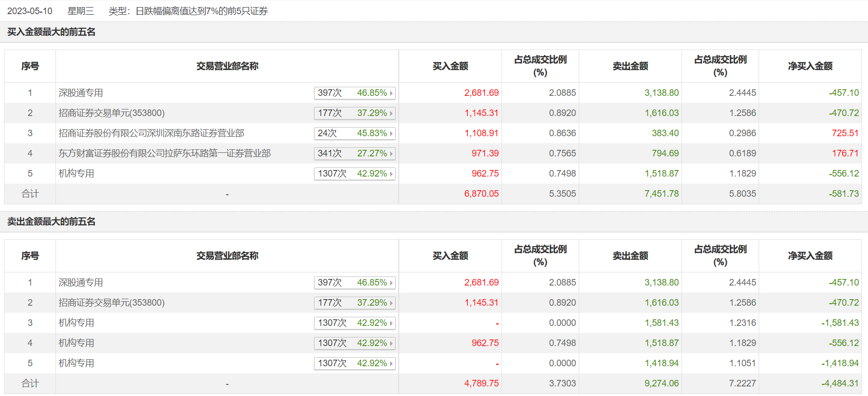Viewport: 868px width, 396px height.
Task: Click arrow on 1307次 badge in sell-table row 5
Action: 391,364
